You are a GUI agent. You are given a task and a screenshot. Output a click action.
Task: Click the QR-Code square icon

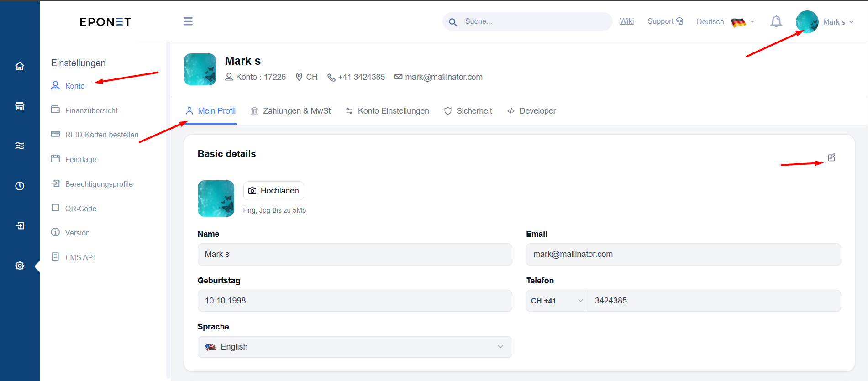(55, 208)
